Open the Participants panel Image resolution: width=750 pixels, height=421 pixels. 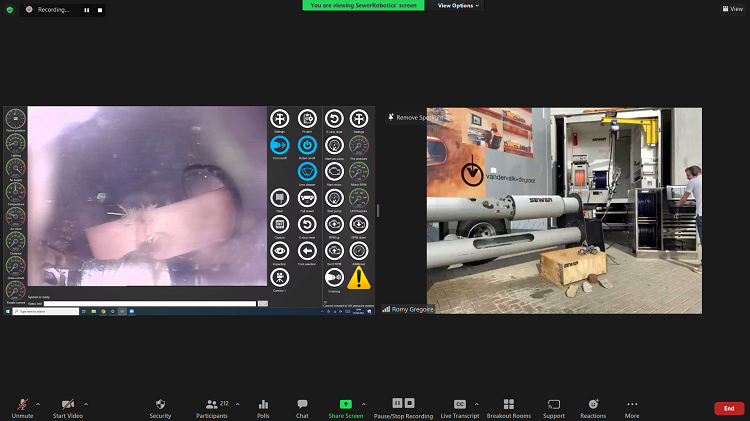[212, 409]
